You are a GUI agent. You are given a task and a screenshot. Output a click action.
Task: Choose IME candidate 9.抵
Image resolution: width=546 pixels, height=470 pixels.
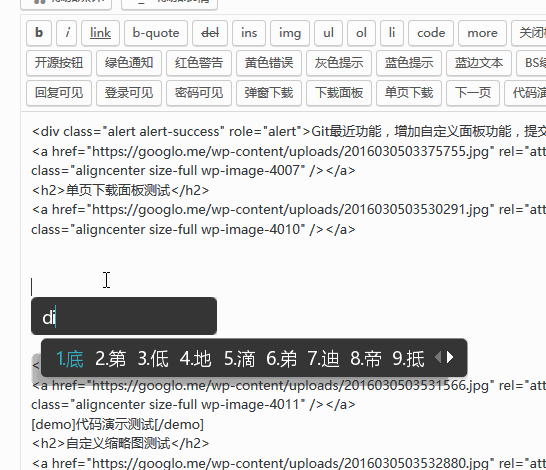[408, 359]
